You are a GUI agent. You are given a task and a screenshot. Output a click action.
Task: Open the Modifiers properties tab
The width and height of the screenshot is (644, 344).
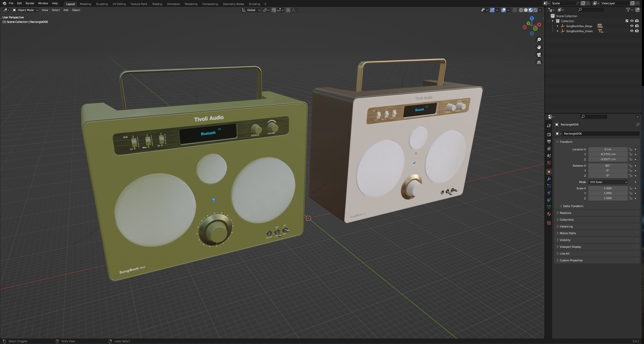pyautogui.click(x=549, y=179)
